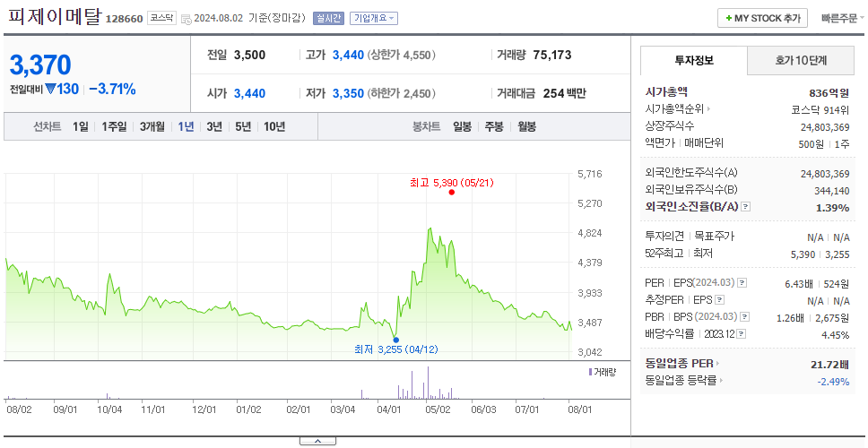Select the 3개월 line chart period
Viewport: 868px width, 448px height.
coord(152,126)
